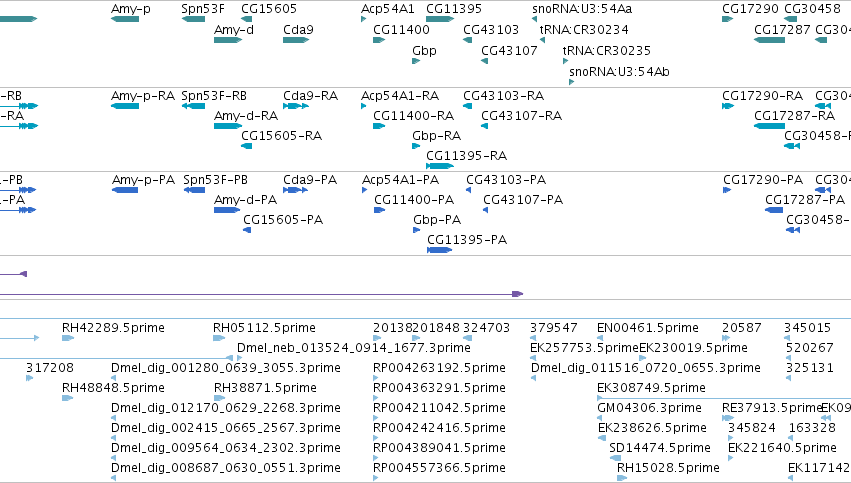This screenshot has width=851, height=483.
Task: Select the Amy-p gene arrow
Action: (125, 19)
